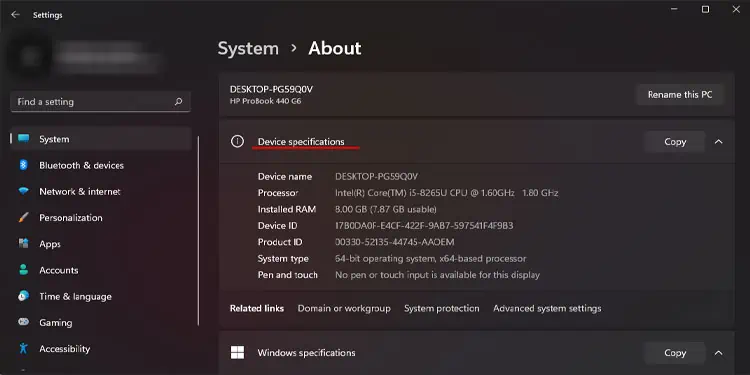The height and width of the screenshot is (375, 750).
Task: Click the Product ID value 00330-52135-44745-AAOEM
Action: tap(395, 242)
